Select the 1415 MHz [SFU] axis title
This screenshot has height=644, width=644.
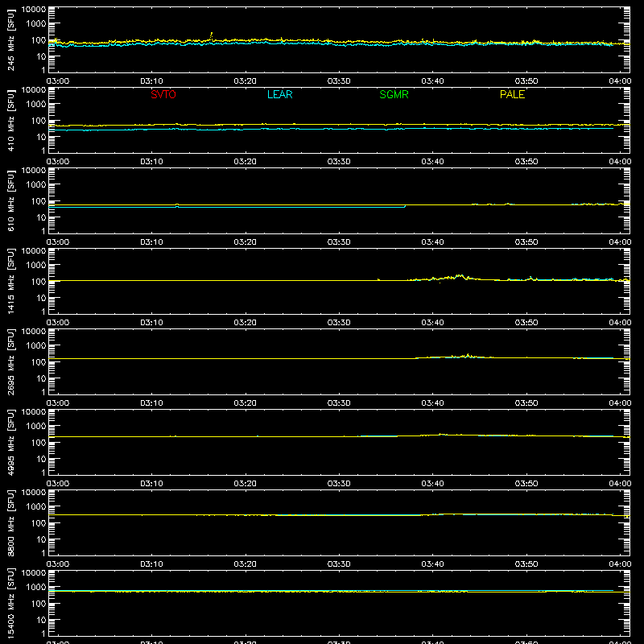[10, 281]
